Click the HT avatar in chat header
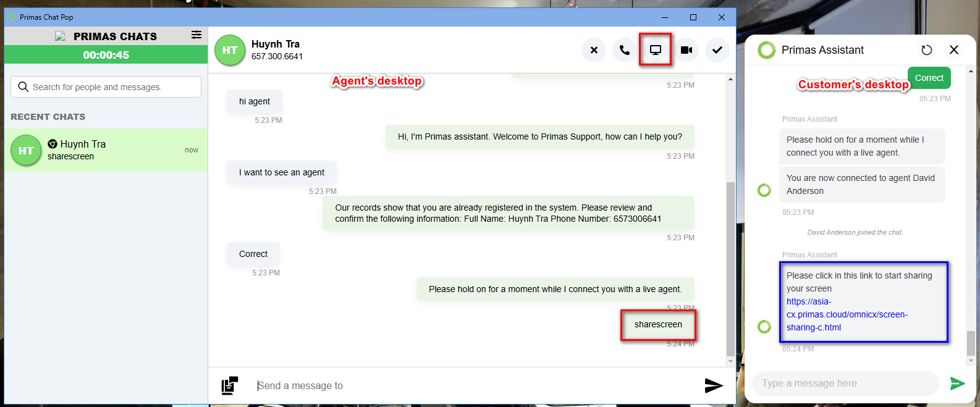This screenshot has height=407, width=980. 230,50
